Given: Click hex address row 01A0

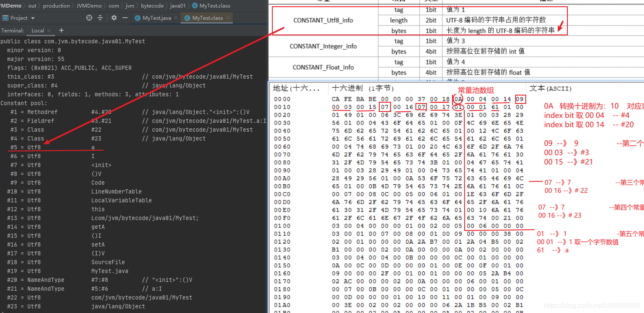Looking at the screenshot, I should tap(282, 305).
